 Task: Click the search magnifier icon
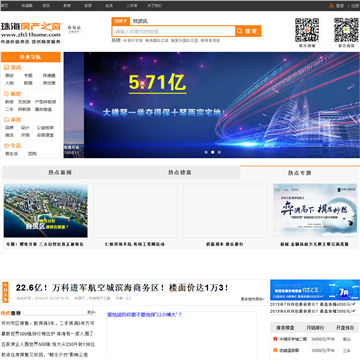pos(240,31)
